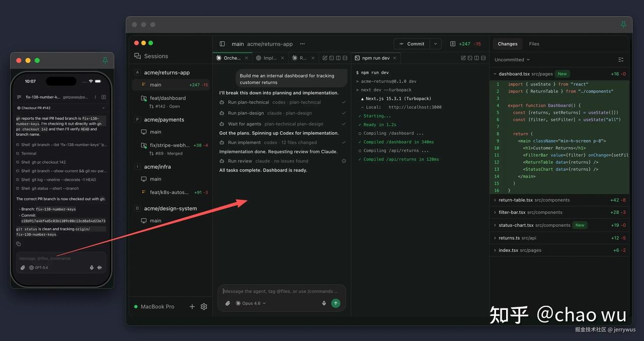644x341 pixels.
Task: Open the GPT-5.4 model selector on phone
Action: point(39,268)
